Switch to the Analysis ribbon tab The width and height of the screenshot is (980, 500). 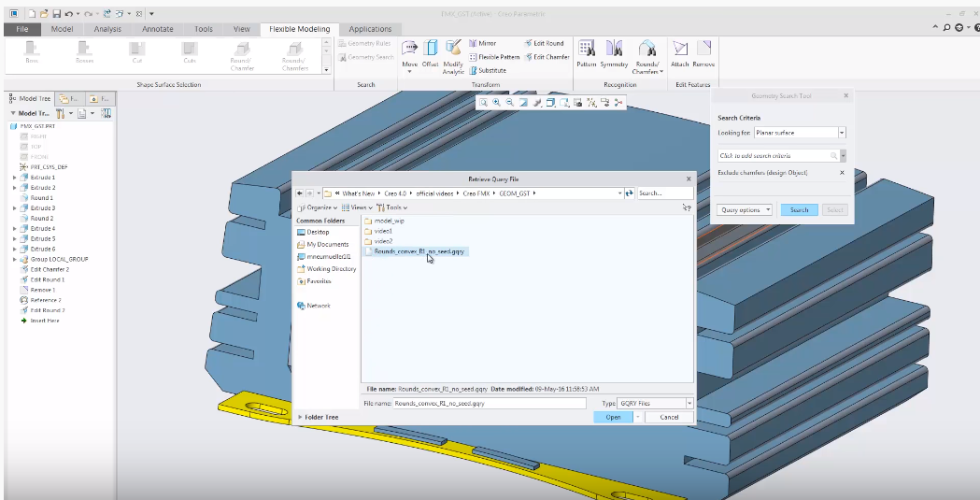click(107, 29)
